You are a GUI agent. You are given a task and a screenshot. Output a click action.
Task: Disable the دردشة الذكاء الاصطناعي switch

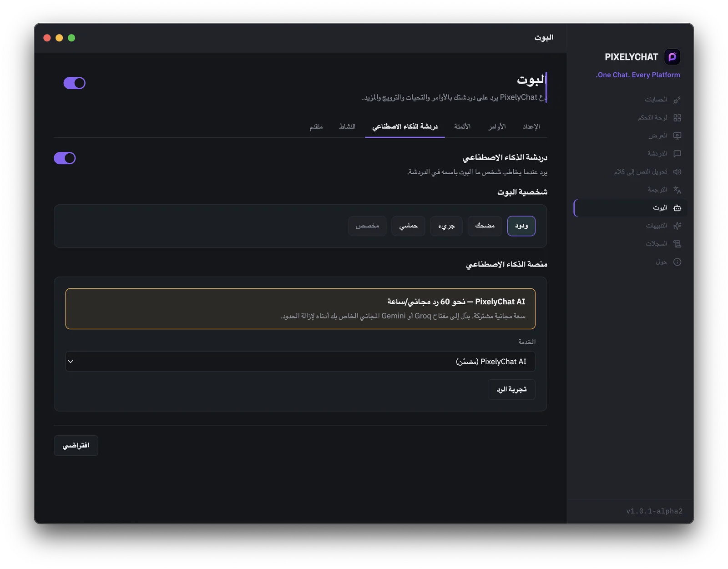coord(65,158)
